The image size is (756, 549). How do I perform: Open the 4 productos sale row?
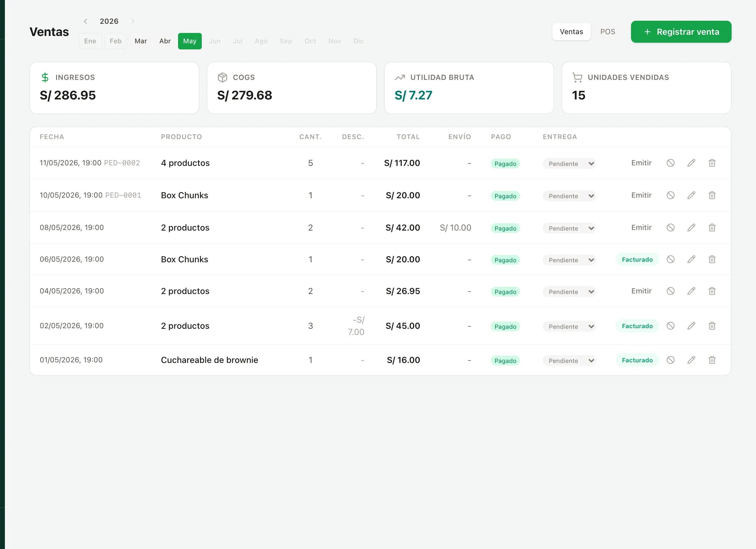click(380, 163)
